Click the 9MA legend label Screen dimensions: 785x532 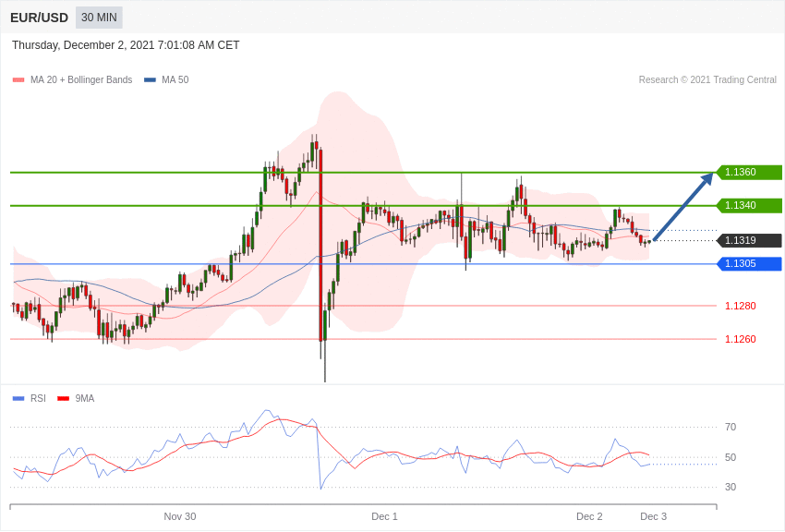coord(85,398)
